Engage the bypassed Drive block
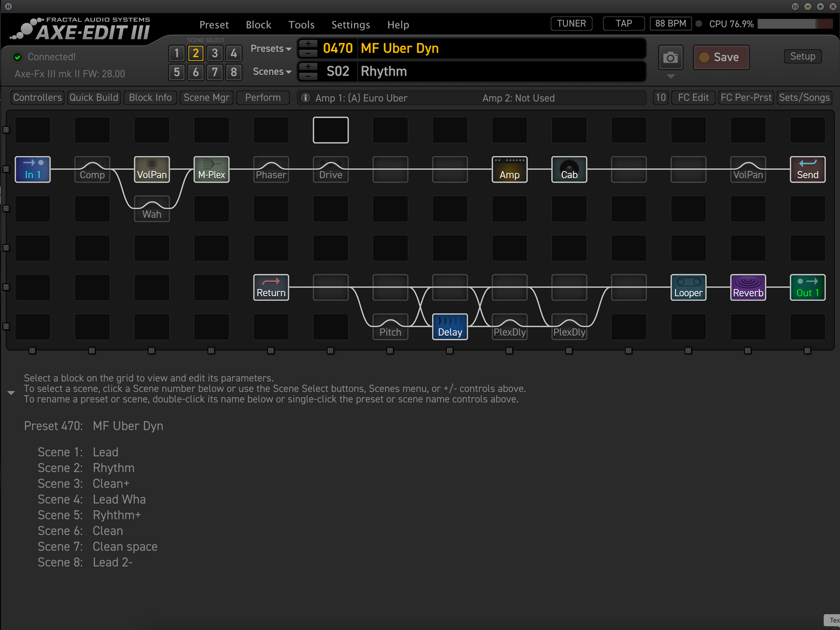 (330, 169)
